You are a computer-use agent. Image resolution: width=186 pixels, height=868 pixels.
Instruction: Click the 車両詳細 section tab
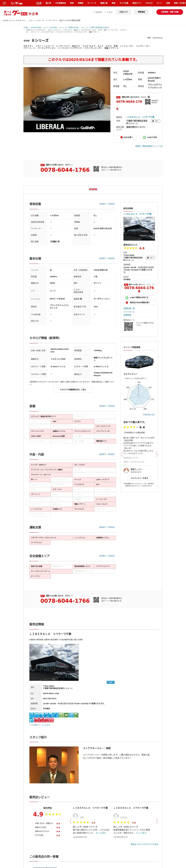coord(93,189)
